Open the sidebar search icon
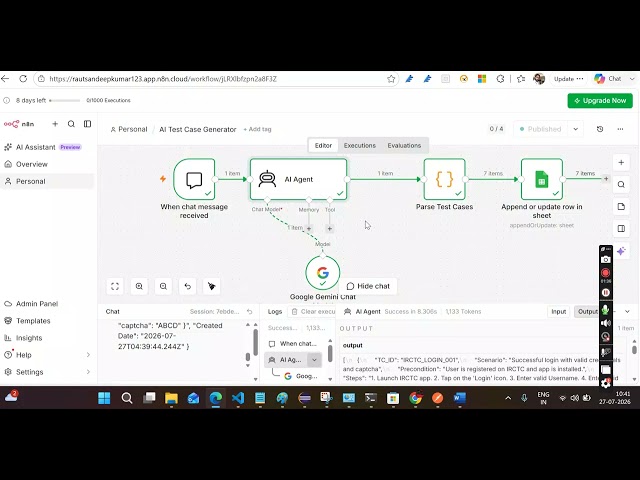Image resolution: width=640 pixels, height=480 pixels. coord(71,124)
